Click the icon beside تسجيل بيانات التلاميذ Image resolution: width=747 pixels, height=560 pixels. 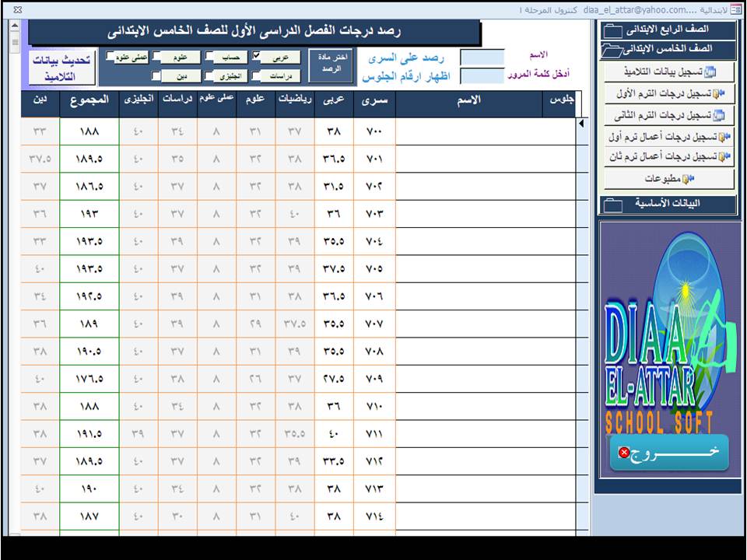tap(709, 72)
